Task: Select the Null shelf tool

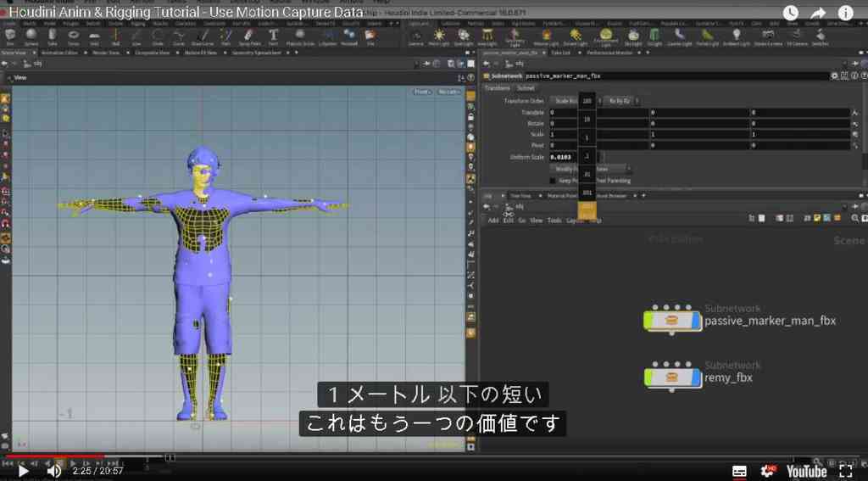Action: tap(115, 37)
